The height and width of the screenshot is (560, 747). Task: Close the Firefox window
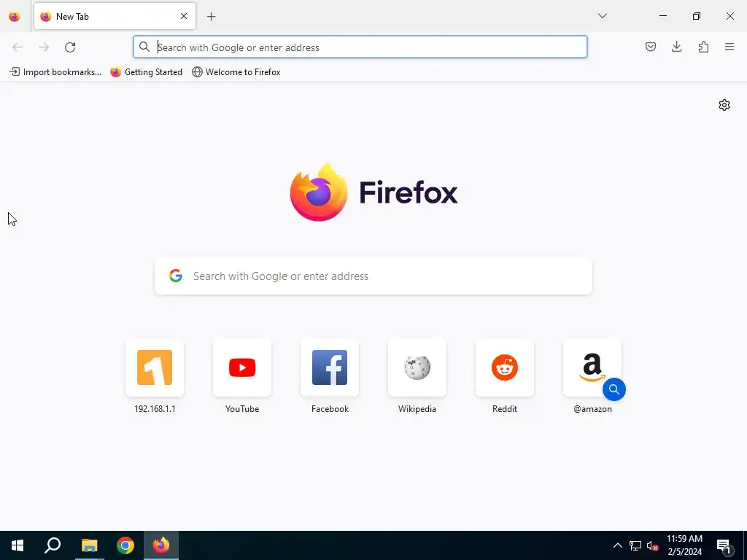(x=729, y=16)
